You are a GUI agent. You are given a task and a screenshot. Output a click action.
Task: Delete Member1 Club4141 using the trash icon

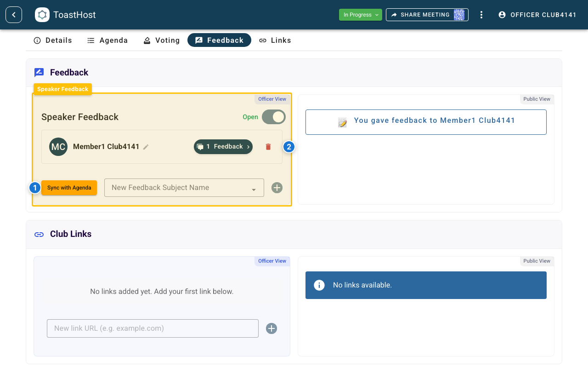click(x=268, y=146)
